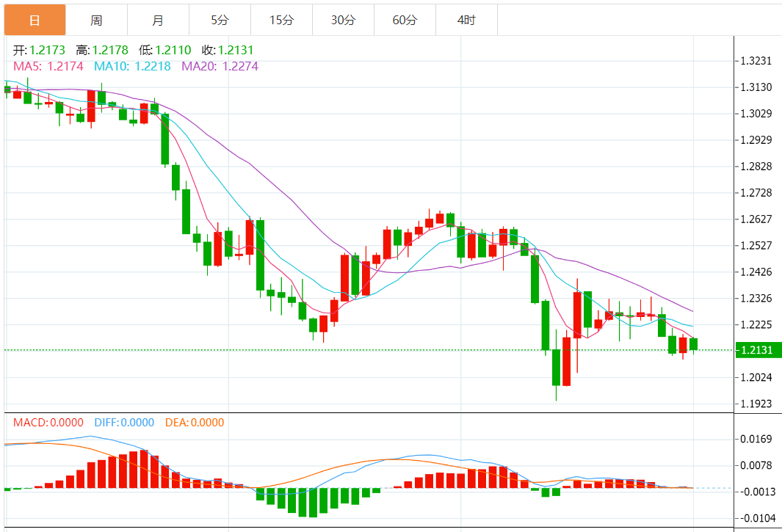Click the 0.0169 MACD axis label
The width and height of the screenshot is (782, 532).
click(x=756, y=440)
